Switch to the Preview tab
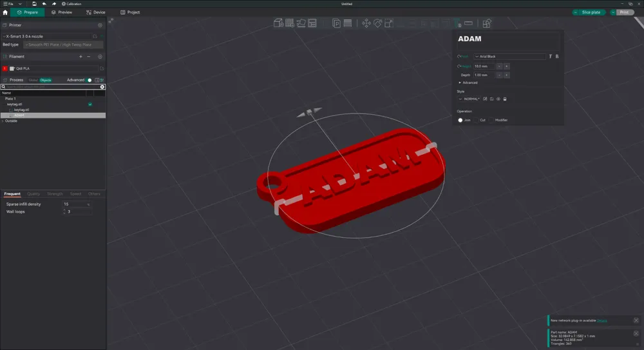The image size is (644, 350). [x=62, y=12]
